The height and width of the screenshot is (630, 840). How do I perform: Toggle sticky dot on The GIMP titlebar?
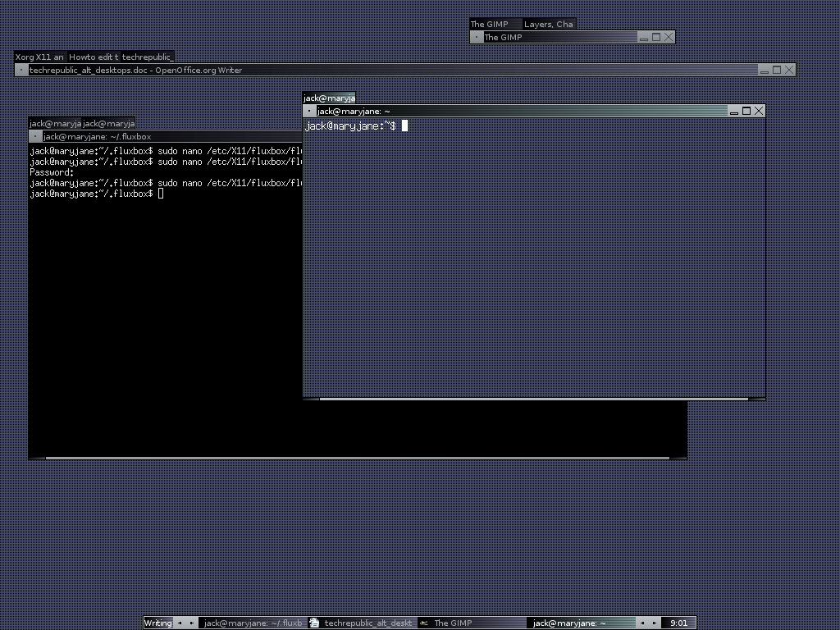point(477,38)
